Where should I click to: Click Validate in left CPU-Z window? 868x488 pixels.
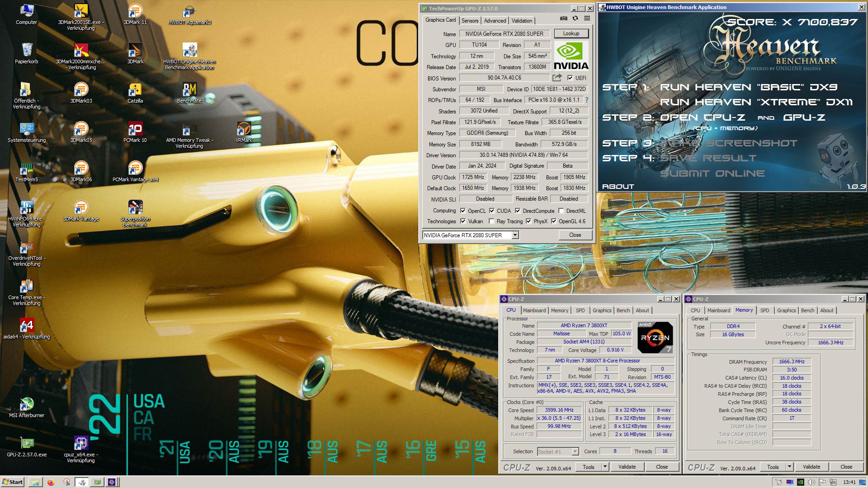[x=627, y=467]
